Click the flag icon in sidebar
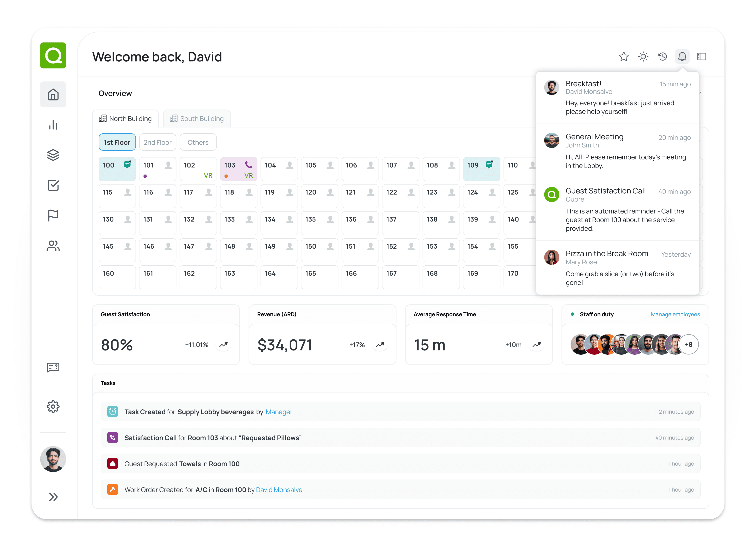The height and width of the screenshot is (550, 756). 53,216
